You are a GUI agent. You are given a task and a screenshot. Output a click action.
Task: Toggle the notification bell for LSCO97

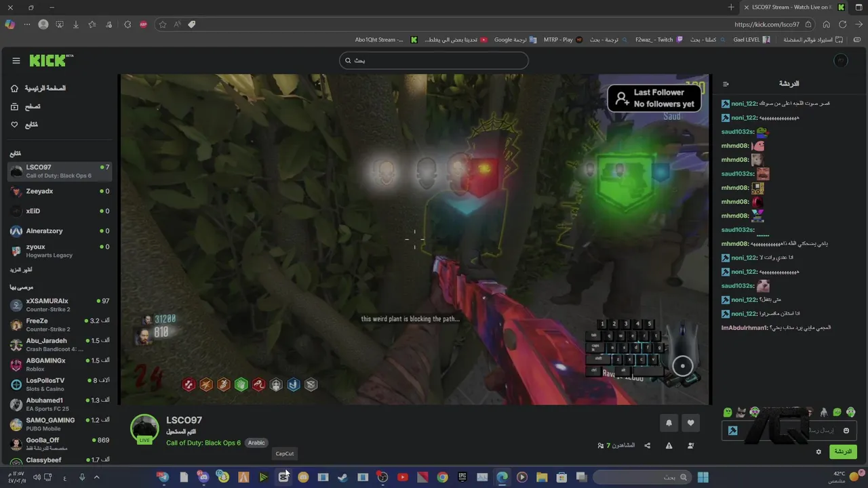pos(669,423)
